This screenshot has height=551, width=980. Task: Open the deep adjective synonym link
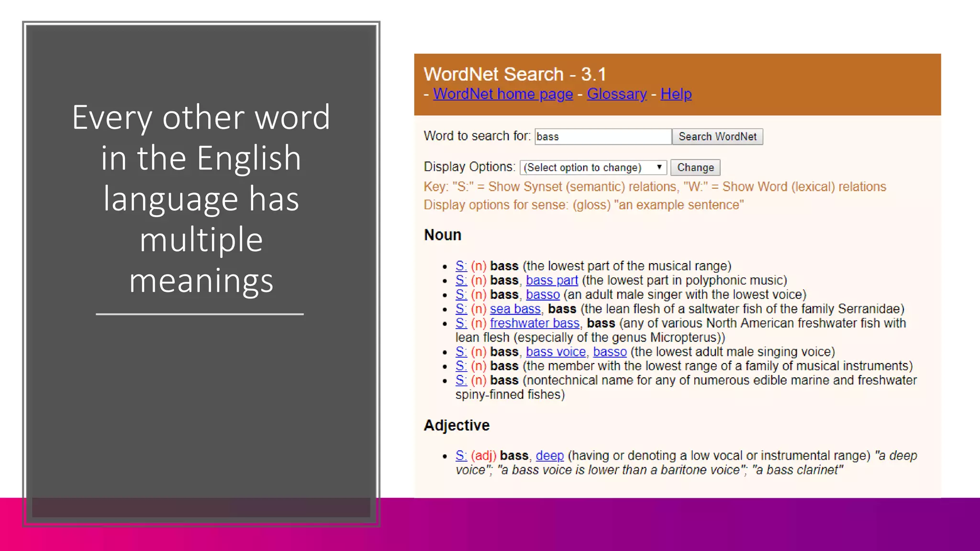click(549, 456)
